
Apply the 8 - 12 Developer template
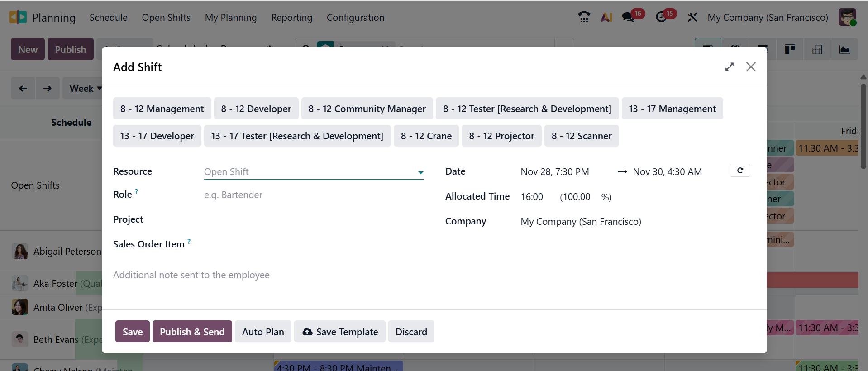click(x=256, y=109)
